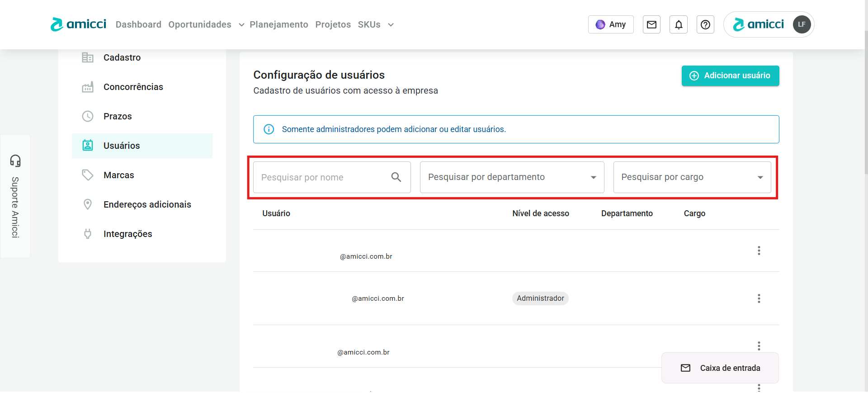Open Planejamento in the top navigation
Viewport: 868px width, 393px height.
point(278,24)
